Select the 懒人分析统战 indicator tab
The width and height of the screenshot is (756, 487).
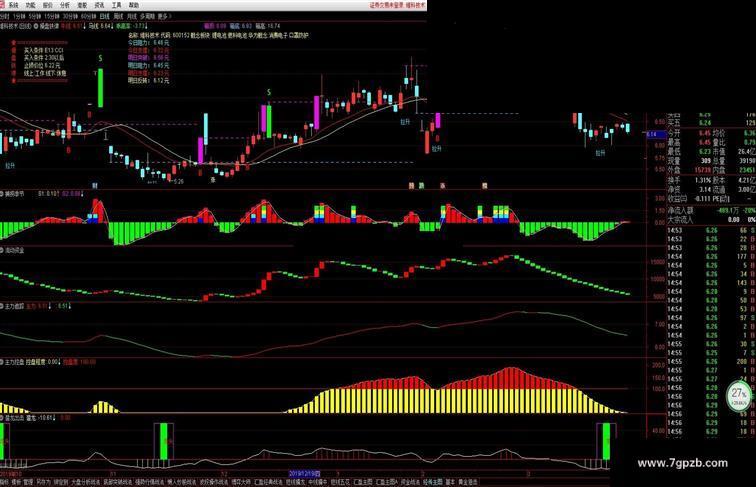point(182,482)
